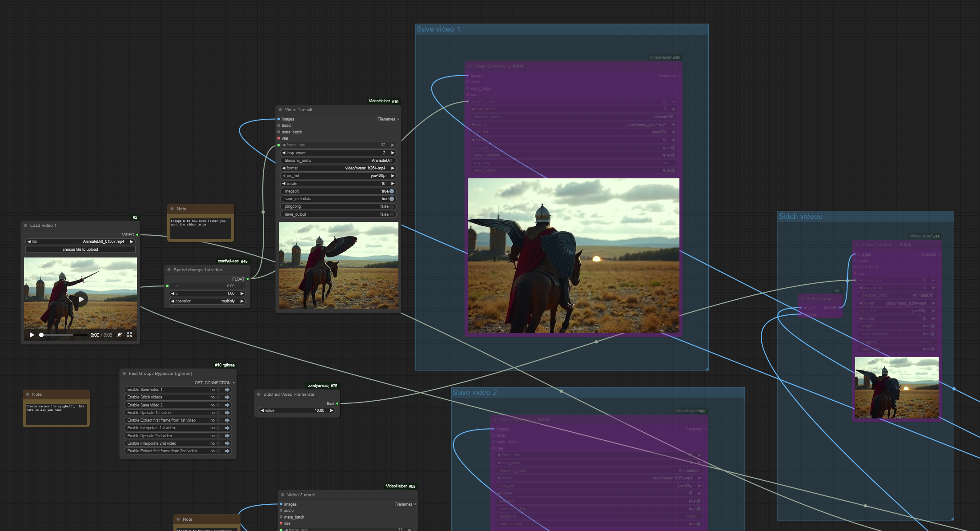The width and height of the screenshot is (980, 531).
Task: Click arrow icon for Interpolate 2nd video
Action: tap(227, 443)
